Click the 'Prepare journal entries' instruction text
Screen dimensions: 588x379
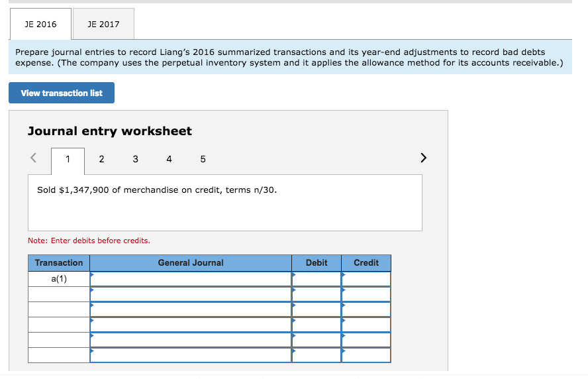coord(289,57)
